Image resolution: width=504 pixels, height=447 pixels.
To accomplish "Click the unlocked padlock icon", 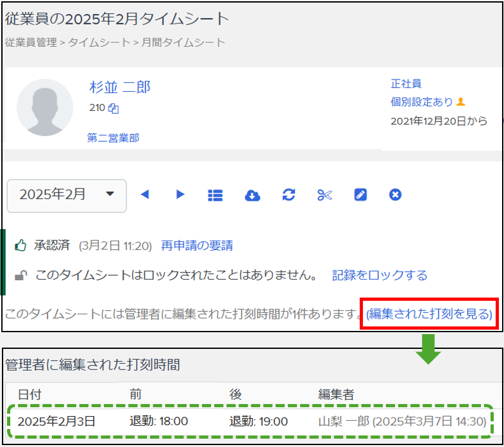I will coord(21,275).
